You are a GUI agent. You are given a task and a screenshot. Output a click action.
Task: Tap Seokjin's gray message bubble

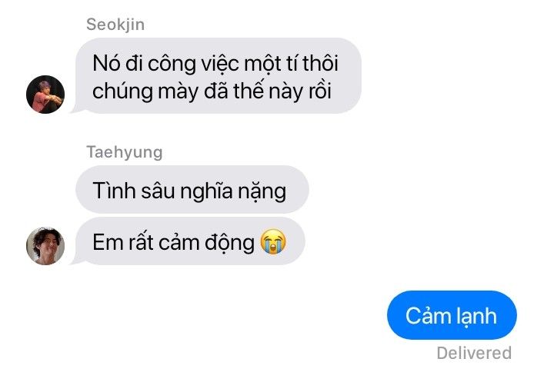coord(216,76)
